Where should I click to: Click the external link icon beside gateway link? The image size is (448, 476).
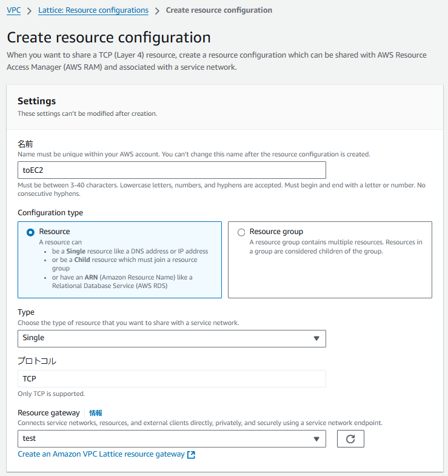coord(191,454)
